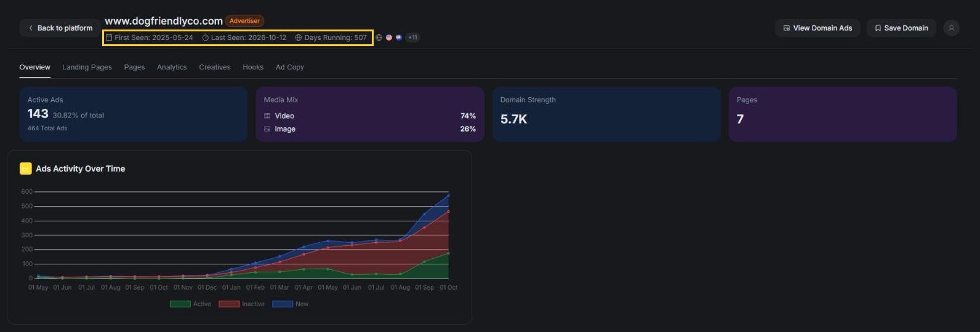Open the Pages tab

(134, 67)
